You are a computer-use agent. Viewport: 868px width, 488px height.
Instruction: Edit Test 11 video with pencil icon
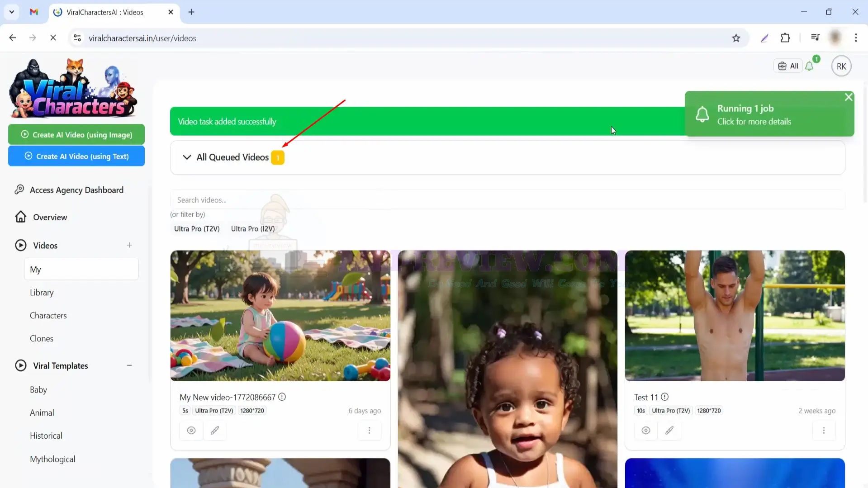[x=669, y=430]
